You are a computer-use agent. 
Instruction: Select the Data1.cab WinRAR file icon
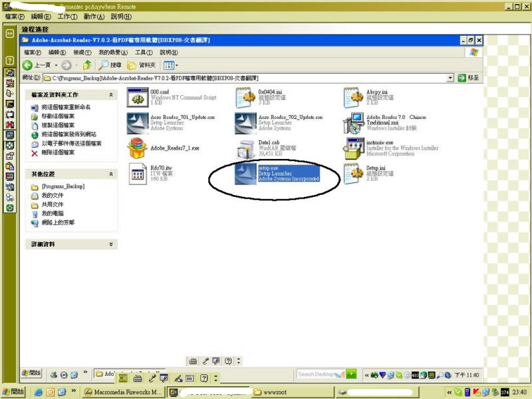coord(245,149)
